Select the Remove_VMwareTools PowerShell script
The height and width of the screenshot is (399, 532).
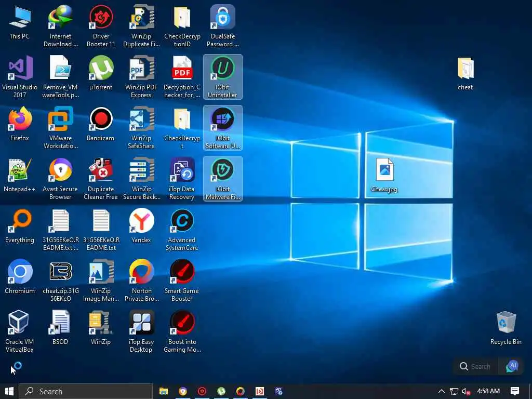coord(60,77)
